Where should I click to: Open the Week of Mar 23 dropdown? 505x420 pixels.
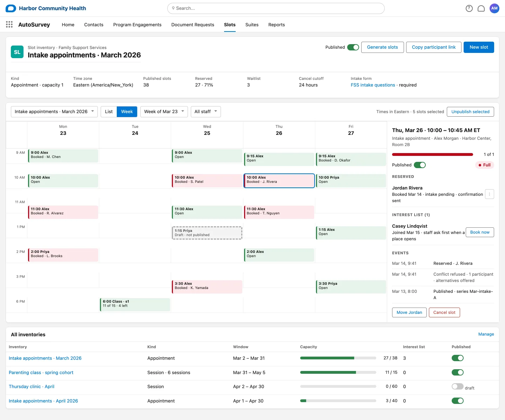[164, 112]
